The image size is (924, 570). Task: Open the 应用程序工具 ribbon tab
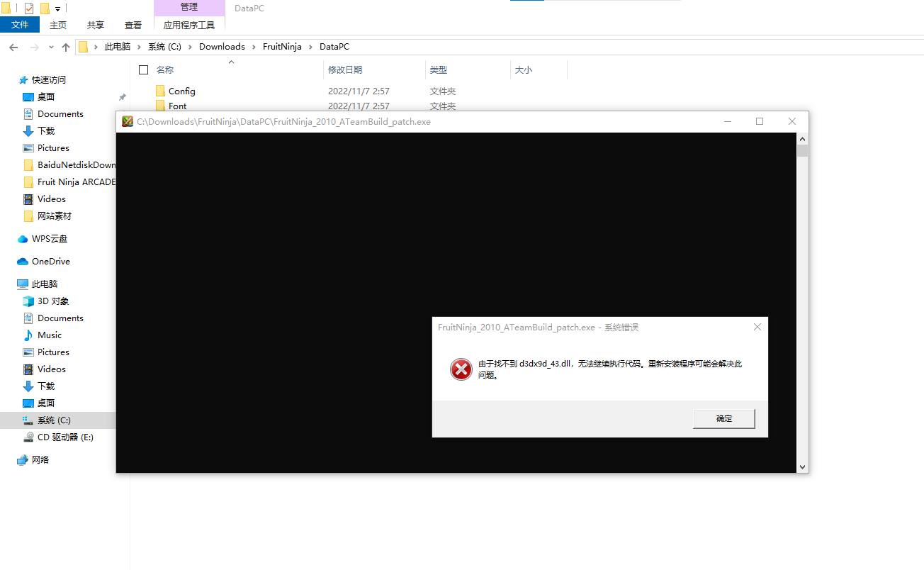[x=189, y=25]
